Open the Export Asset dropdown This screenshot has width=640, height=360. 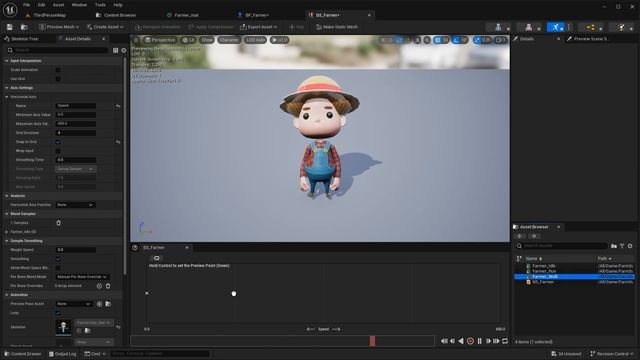pyautogui.click(x=259, y=27)
